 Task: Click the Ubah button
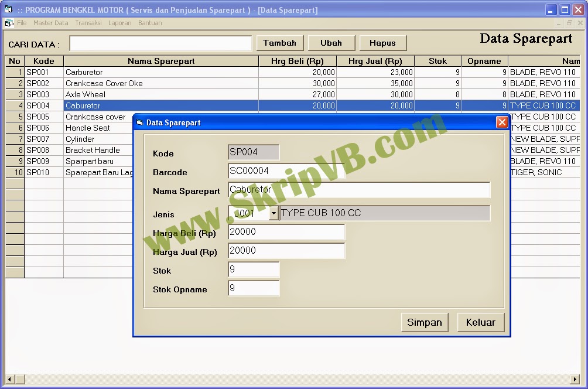331,43
